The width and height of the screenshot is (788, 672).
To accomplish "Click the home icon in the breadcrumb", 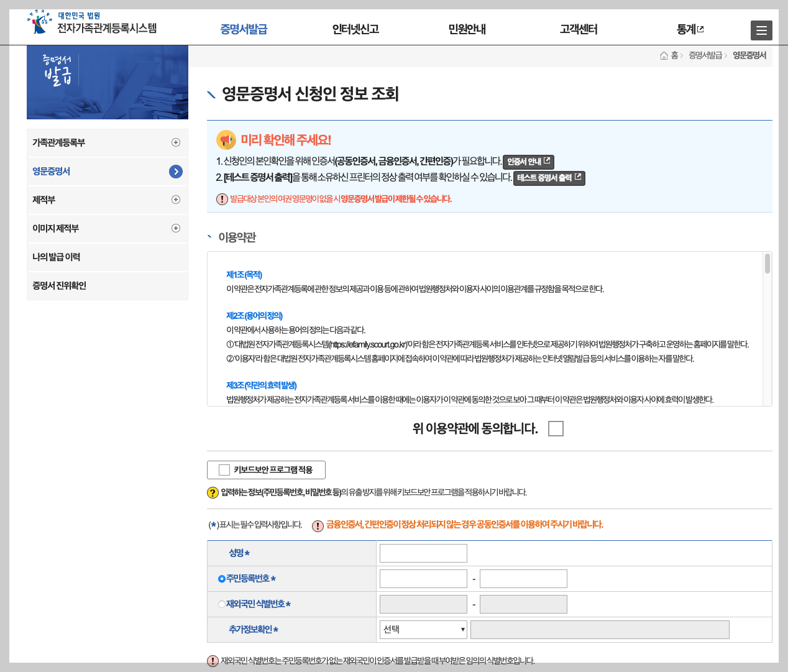I will click(662, 55).
